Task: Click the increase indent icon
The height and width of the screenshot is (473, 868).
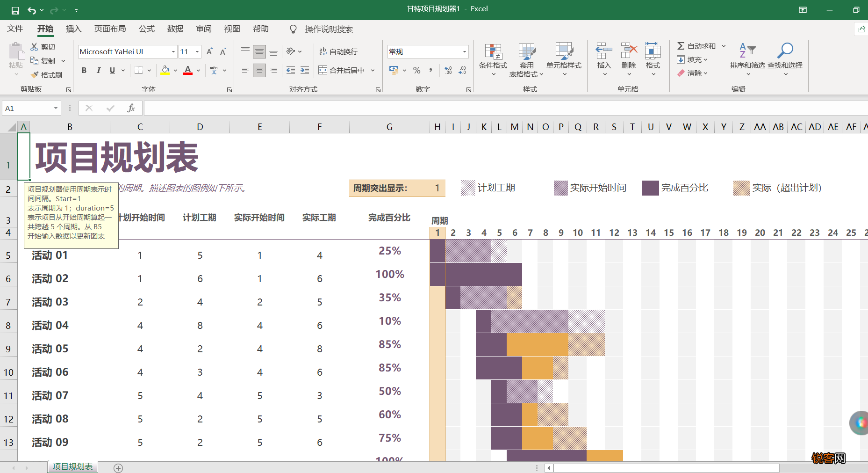Action: click(x=305, y=70)
